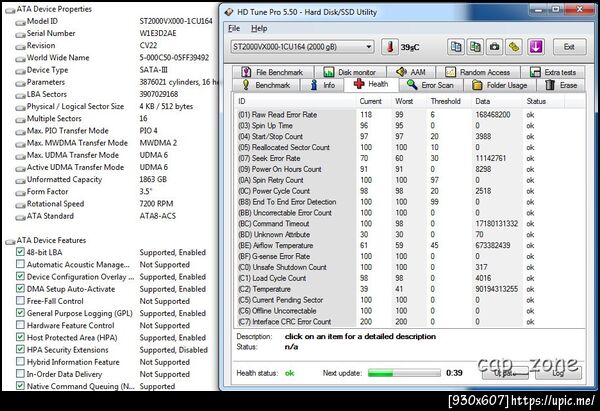Switch to the Folder Usage tab
This screenshot has height=411, width=600.
500,85
